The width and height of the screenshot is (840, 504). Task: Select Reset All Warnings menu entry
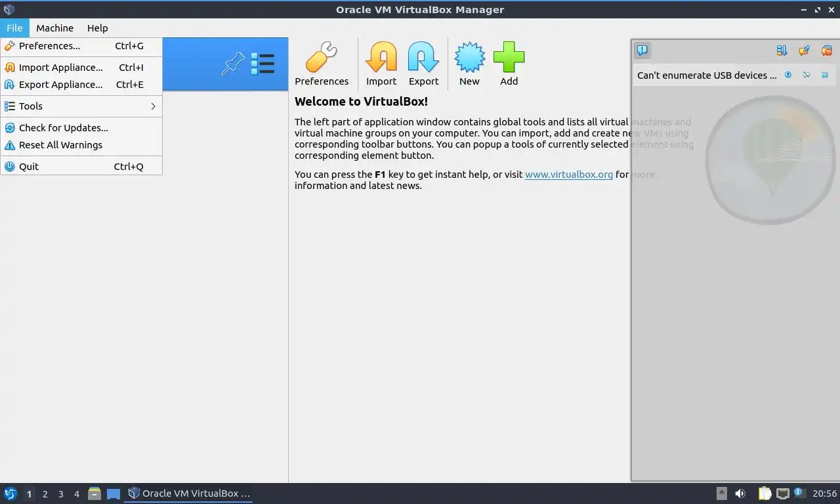81,144
